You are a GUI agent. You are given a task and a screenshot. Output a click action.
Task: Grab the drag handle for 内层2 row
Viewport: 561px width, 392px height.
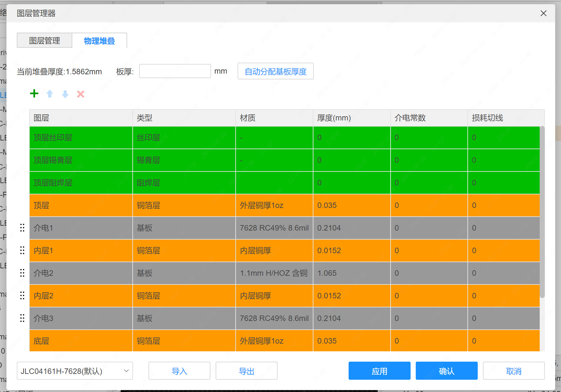point(22,295)
